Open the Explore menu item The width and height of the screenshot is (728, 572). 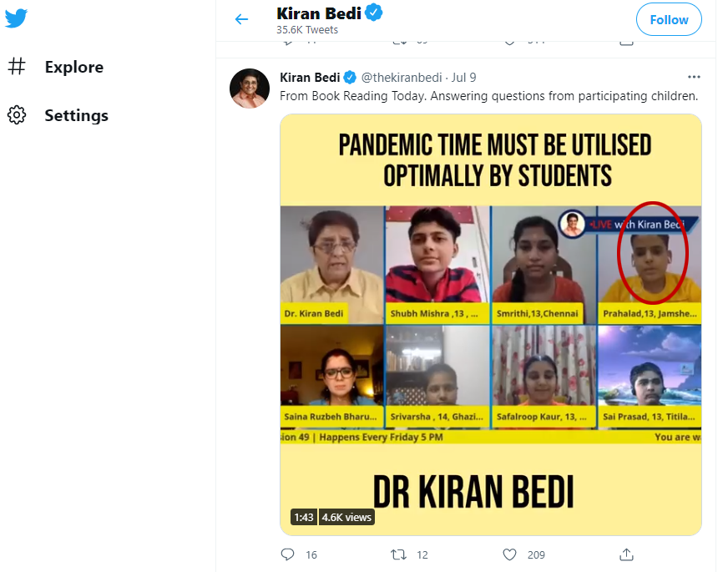(x=73, y=68)
